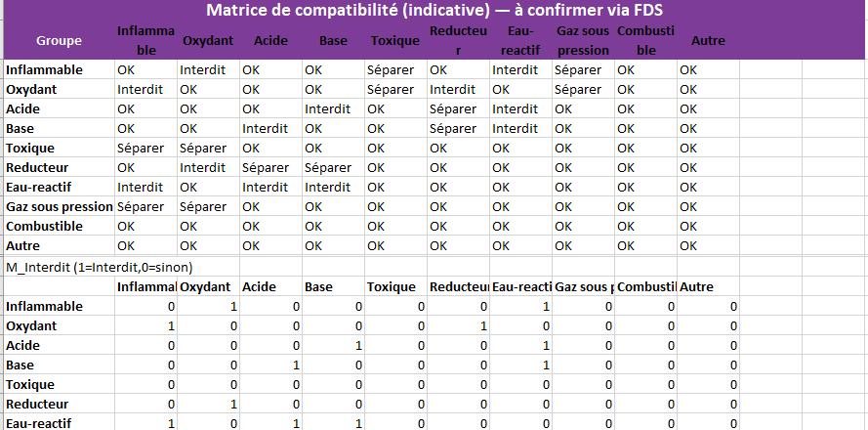Click the "1" in M_Interdit Base row, Eau-reactif column
Viewport: 868px width, 430px height.
[x=546, y=365]
